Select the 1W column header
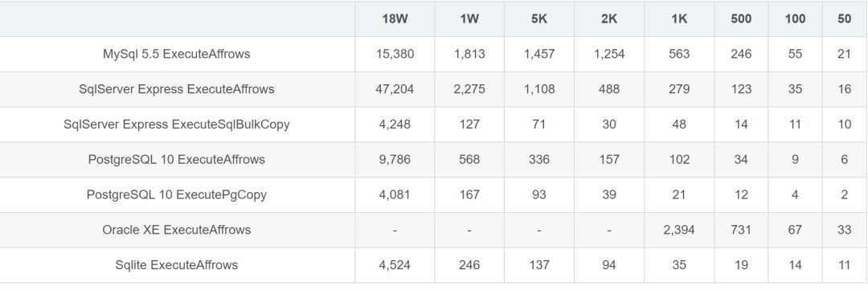868x290 pixels. coord(469,18)
